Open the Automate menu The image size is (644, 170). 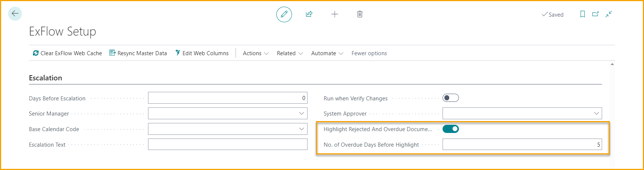click(327, 53)
